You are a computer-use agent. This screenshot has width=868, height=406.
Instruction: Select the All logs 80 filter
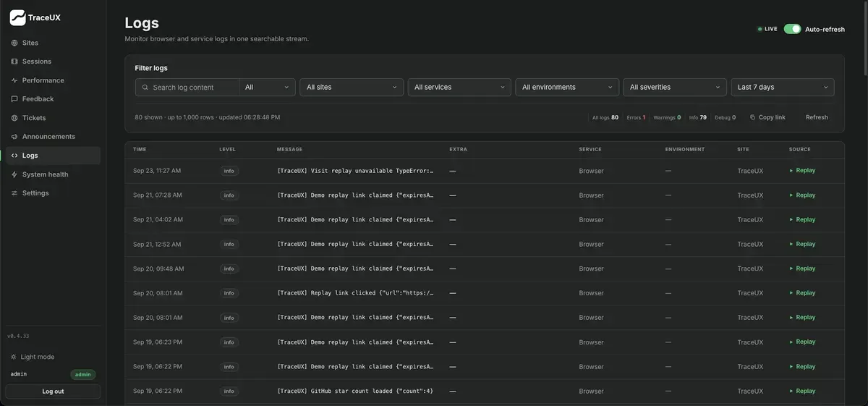[605, 117]
